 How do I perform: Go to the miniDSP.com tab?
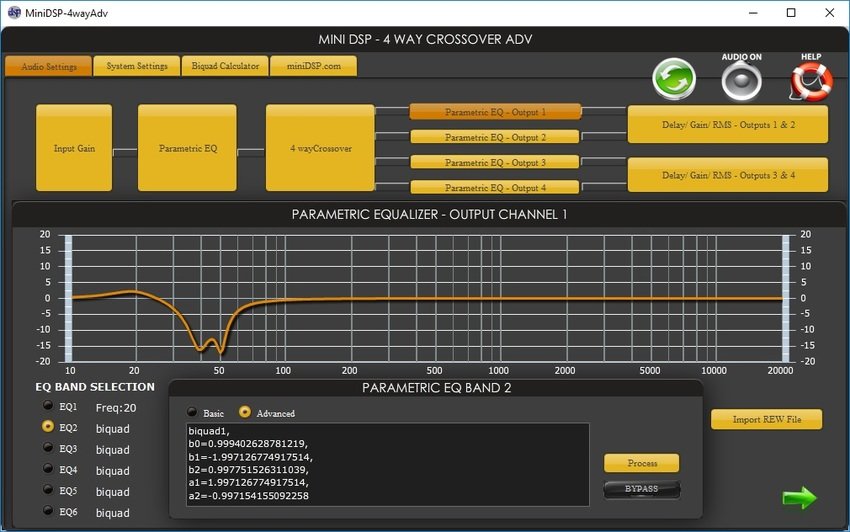coord(313,66)
